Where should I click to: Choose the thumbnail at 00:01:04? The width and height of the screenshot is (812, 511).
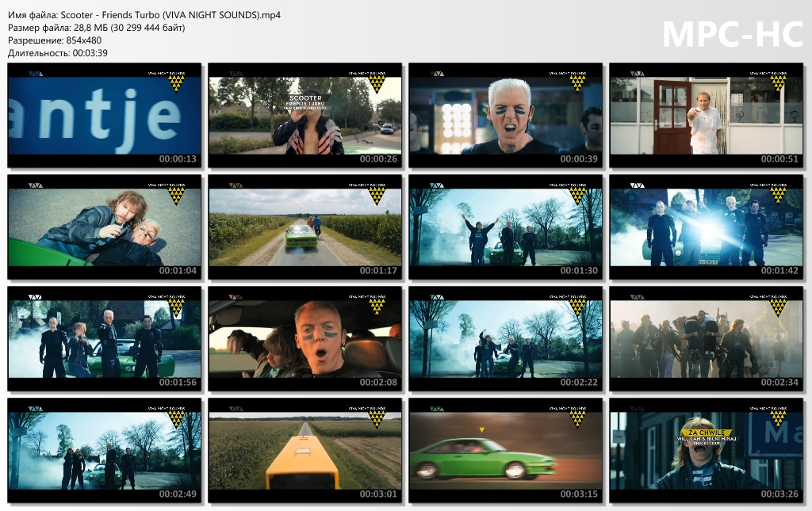point(104,227)
